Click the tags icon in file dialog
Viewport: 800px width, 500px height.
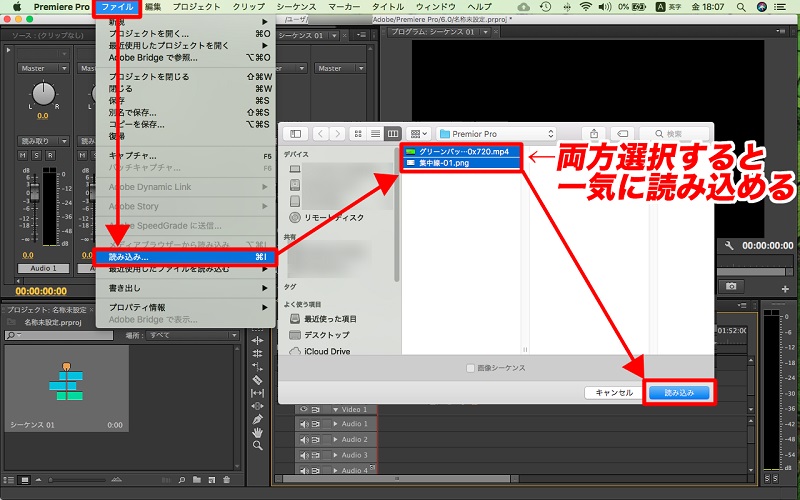click(x=622, y=134)
